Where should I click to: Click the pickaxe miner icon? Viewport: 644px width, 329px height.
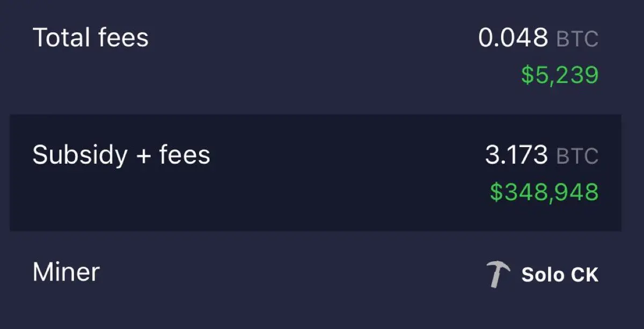point(498,274)
